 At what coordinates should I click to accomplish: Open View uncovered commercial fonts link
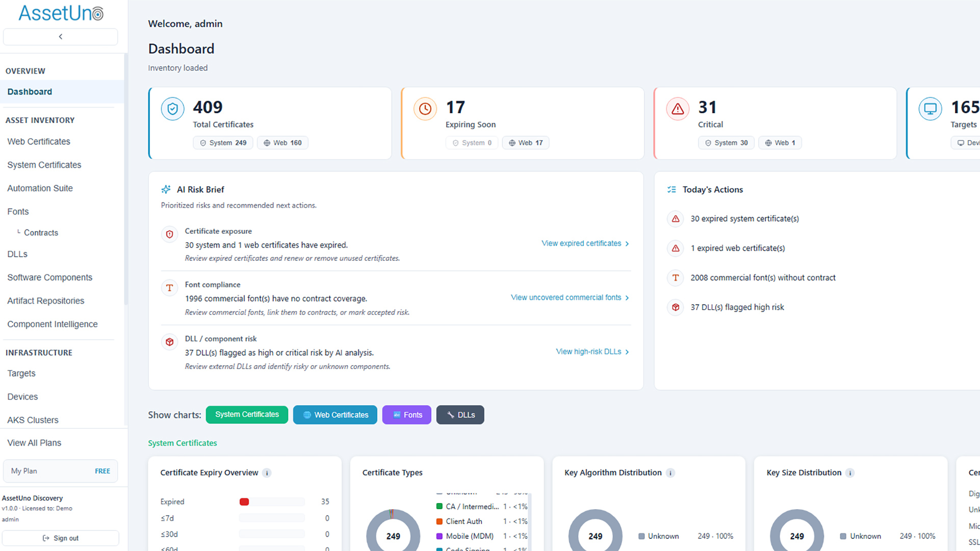tap(570, 297)
